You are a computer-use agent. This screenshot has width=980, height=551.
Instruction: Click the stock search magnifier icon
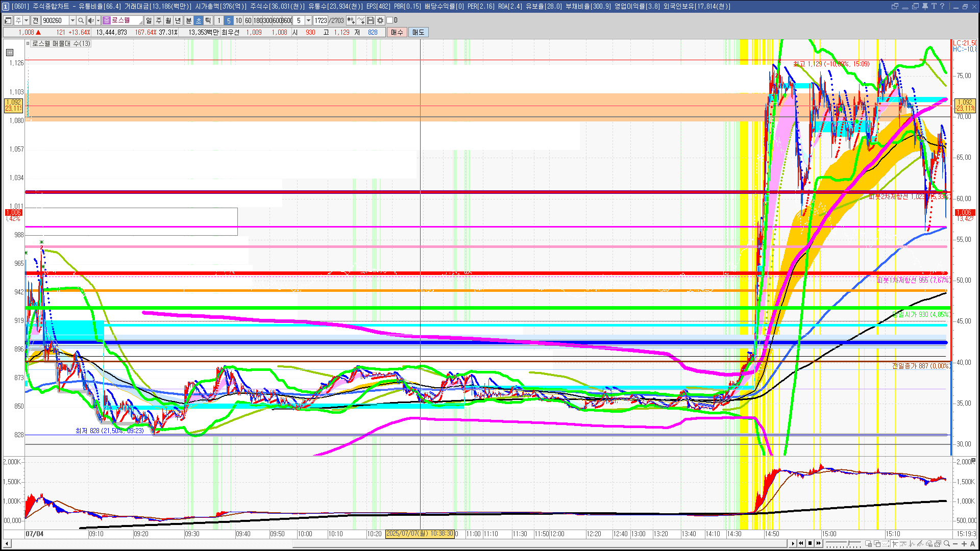pos(81,20)
